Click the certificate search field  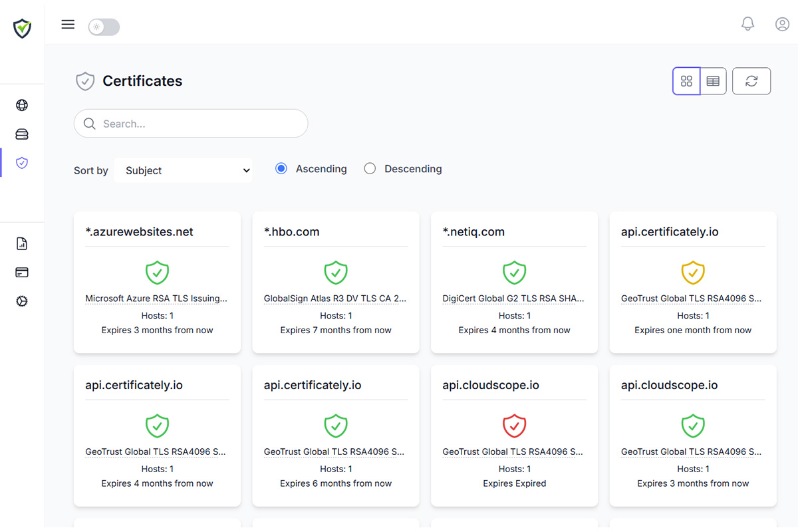click(191, 124)
